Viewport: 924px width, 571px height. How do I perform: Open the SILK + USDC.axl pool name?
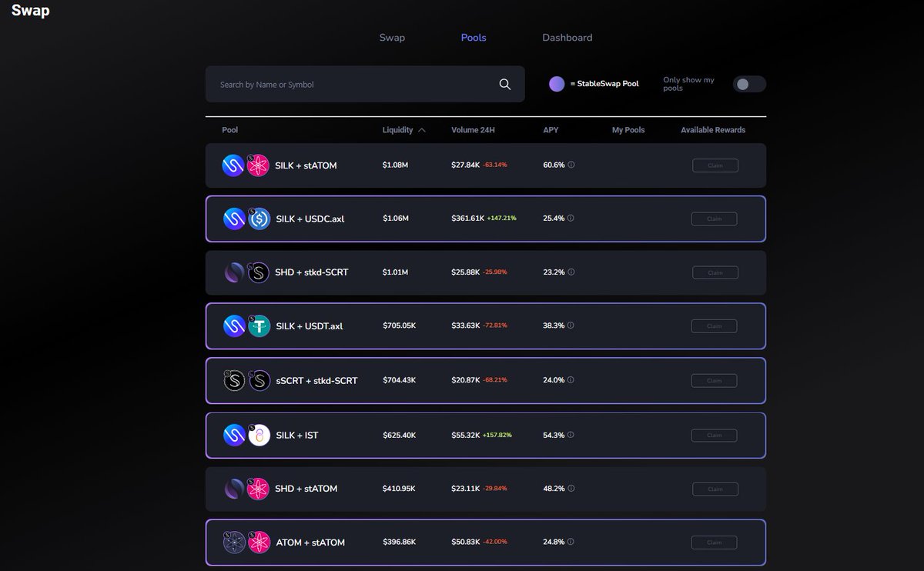pyautogui.click(x=310, y=219)
